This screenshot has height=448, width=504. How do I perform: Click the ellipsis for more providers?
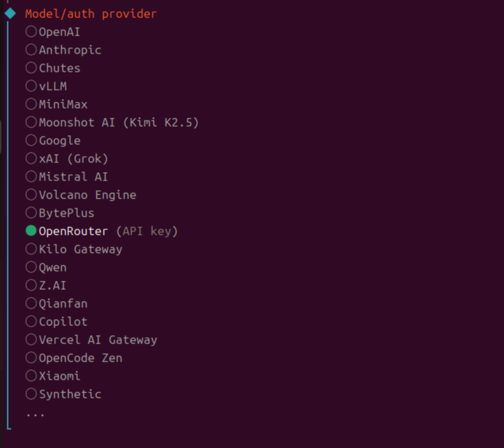(x=35, y=413)
